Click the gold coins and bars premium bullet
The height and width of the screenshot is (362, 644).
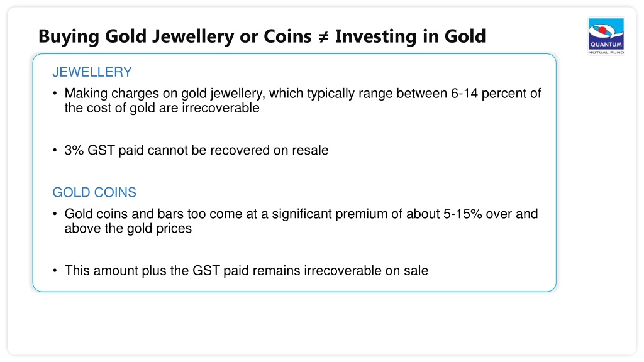click(x=301, y=221)
